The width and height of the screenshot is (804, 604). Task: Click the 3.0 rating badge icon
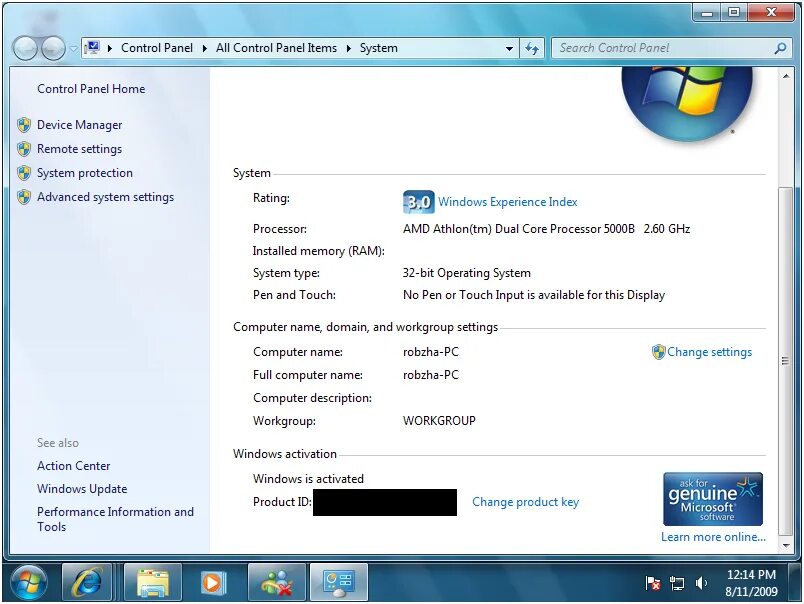click(x=418, y=202)
